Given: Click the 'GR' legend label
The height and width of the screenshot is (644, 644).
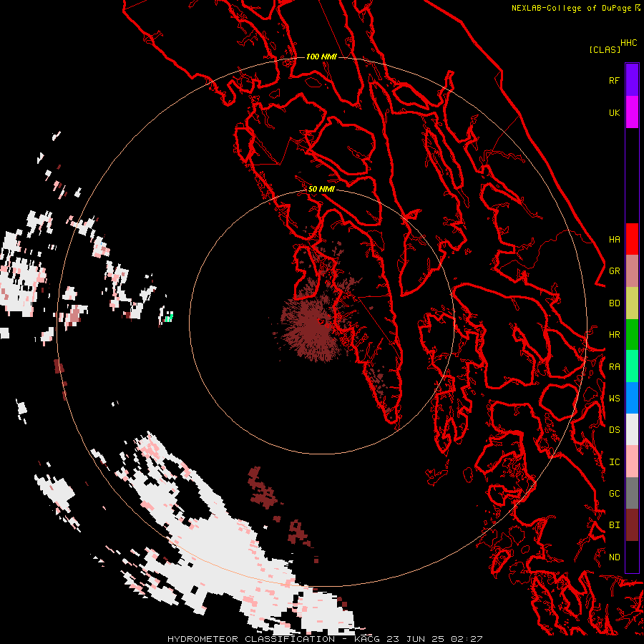Looking at the screenshot, I should tap(614, 271).
